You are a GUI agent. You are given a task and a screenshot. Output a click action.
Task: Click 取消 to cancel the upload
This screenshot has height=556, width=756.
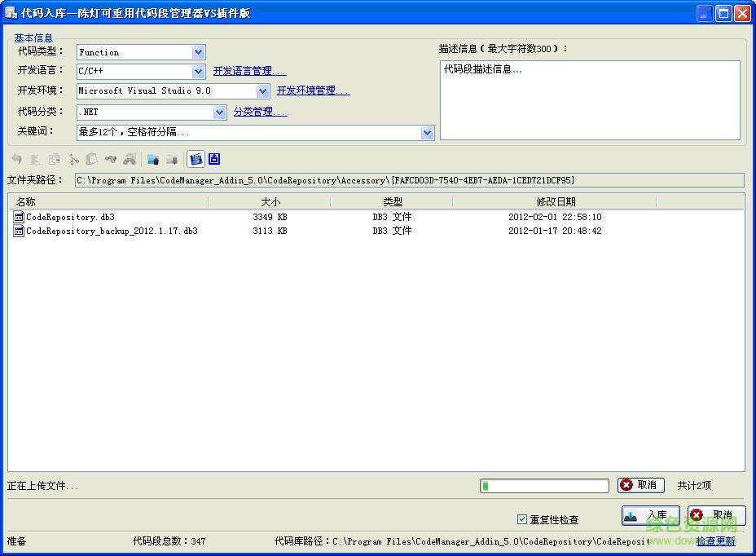pyautogui.click(x=640, y=485)
